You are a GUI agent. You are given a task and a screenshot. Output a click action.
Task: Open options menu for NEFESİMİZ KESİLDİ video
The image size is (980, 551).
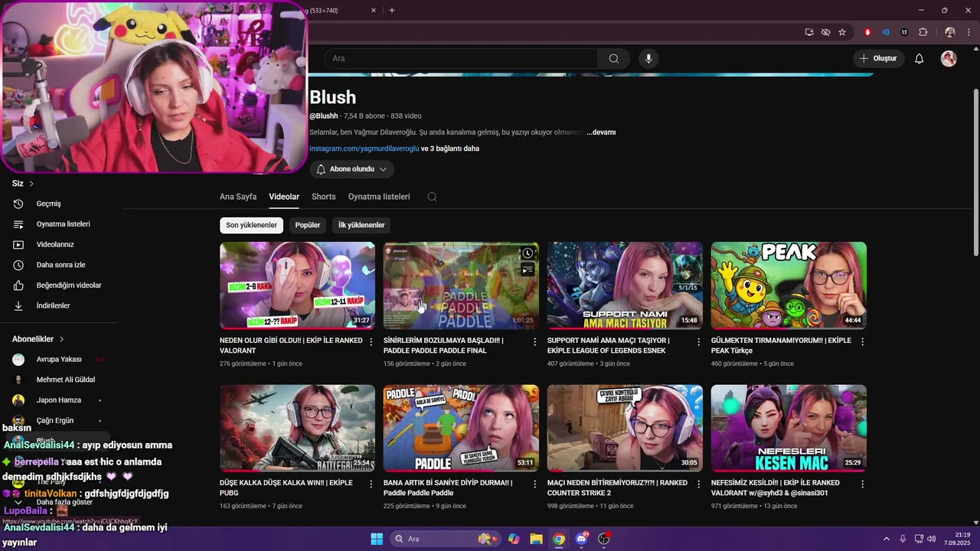pos(862,484)
